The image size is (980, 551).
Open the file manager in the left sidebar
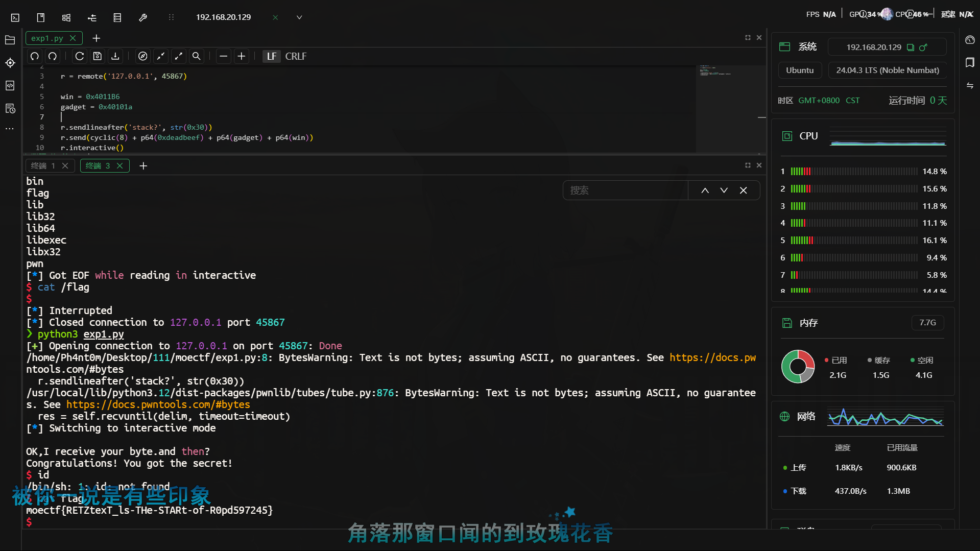(x=10, y=40)
